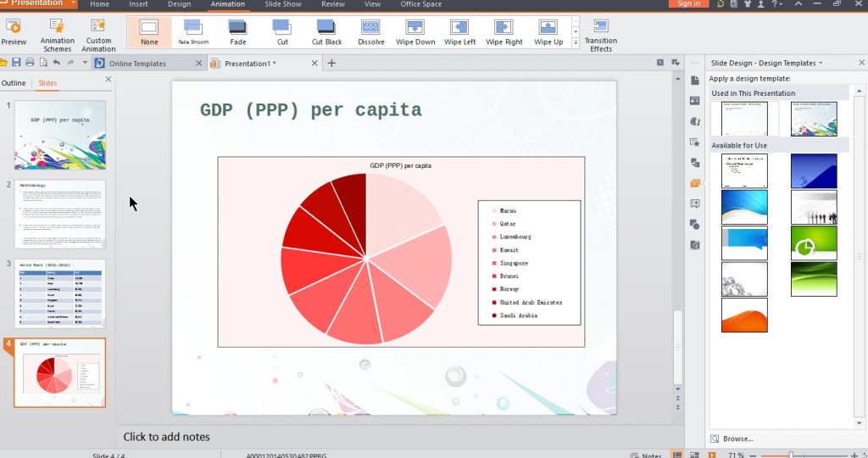Image resolution: width=868 pixels, height=458 pixels.
Task: Open the Review ribbon tab
Action: click(332, 4)
